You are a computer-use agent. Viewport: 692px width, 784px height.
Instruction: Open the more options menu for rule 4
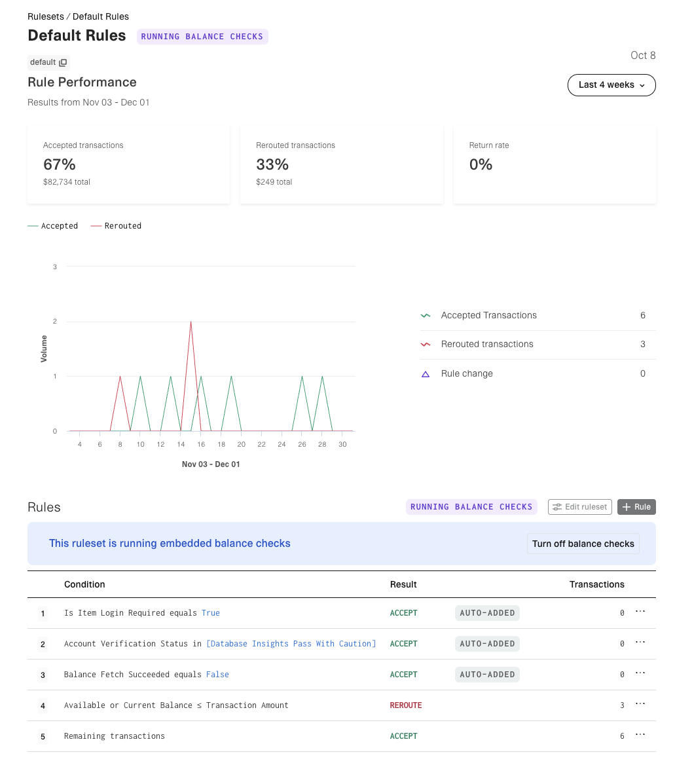[x=640, y=704]
